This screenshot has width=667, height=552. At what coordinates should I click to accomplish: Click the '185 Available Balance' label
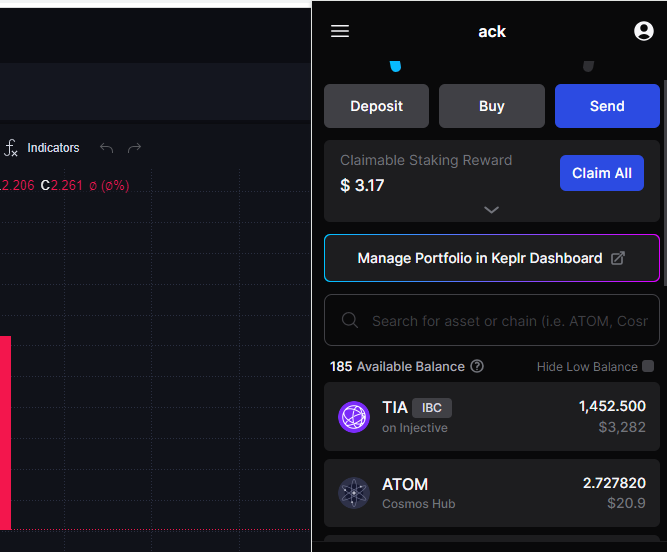point(397,367)
